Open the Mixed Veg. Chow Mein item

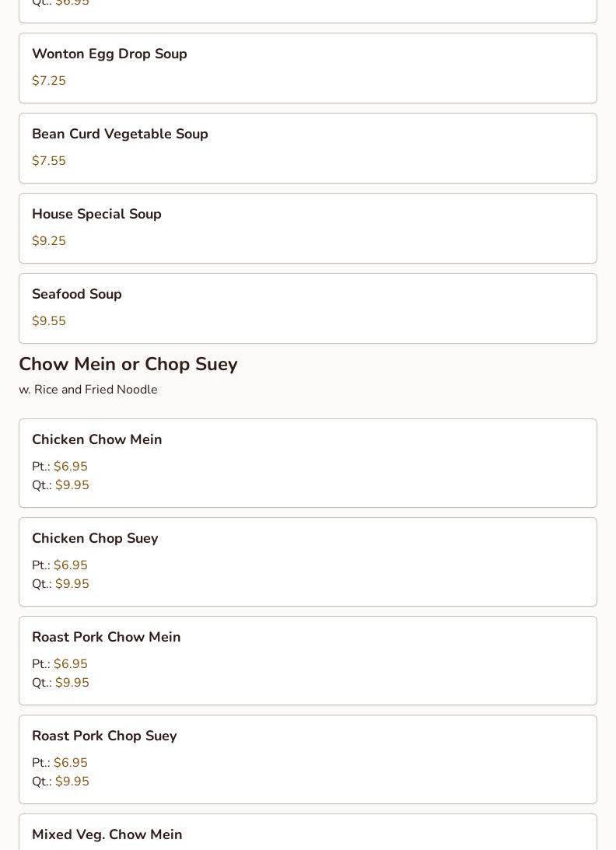[107, 835]
